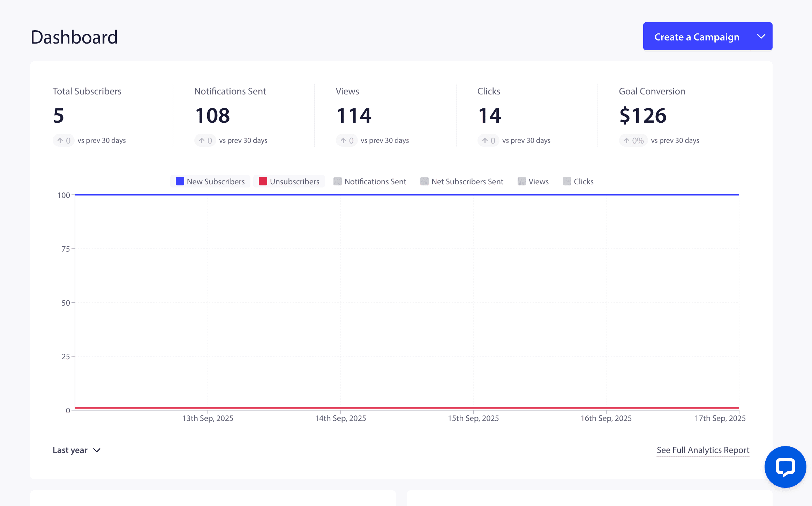Click 0% change badge under Goal Conversion
The height and width of the screenshot is (506, 812).
click(634, 140)
